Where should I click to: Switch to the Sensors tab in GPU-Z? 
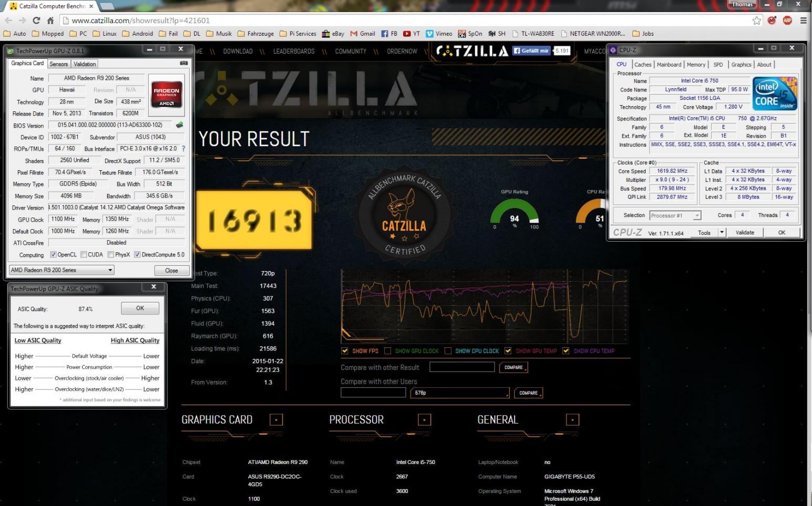point(58,64)
